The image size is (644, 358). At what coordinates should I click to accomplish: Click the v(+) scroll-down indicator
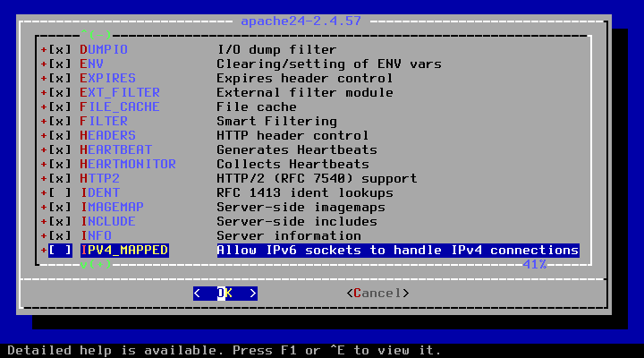pyautogui.click(x=96, y=264)
